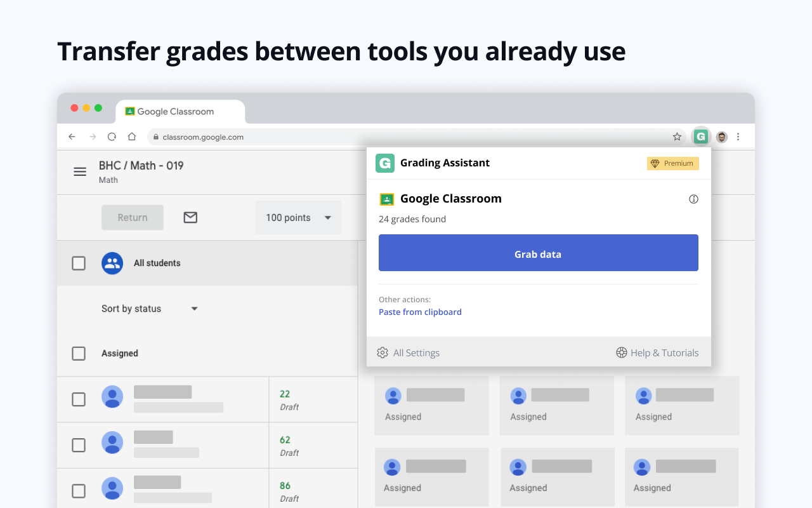Screen dimensions: 812x508
Task: Bookmark this page with the star icon
Action: click(x=677, y=137)
